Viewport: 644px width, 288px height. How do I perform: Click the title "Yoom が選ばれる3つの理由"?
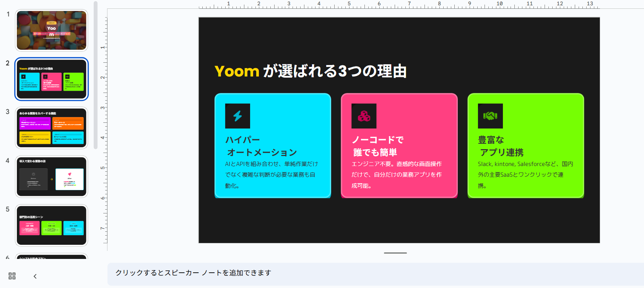coord(311,71)
